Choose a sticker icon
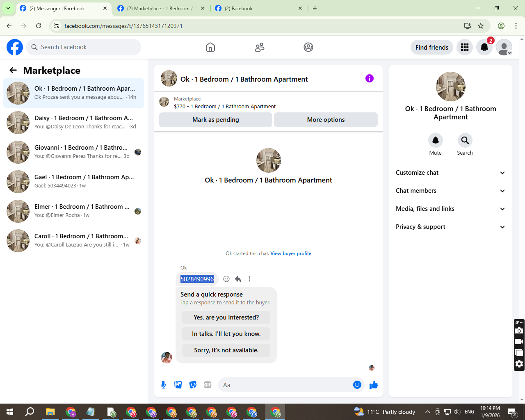525x420 pixels. tap(193, 385)
